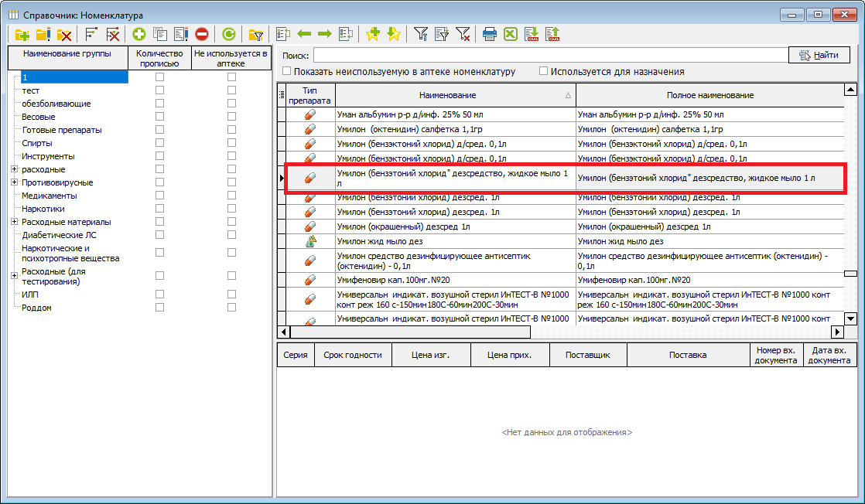The width and height of the screenshot is (865, 504).
Task: Copy the selected nomenclature item
Action: [x=160, y=35]
